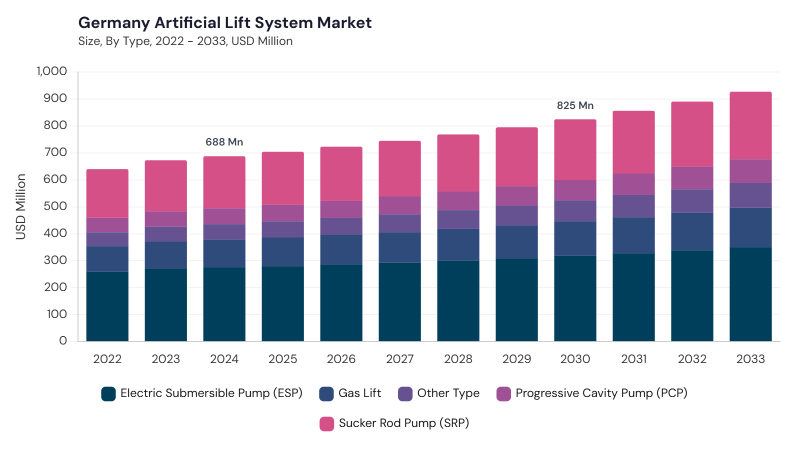This screenshot has width=800, height=450.
Task: Click the Gas Lift legend swatch
Action: 327,394
